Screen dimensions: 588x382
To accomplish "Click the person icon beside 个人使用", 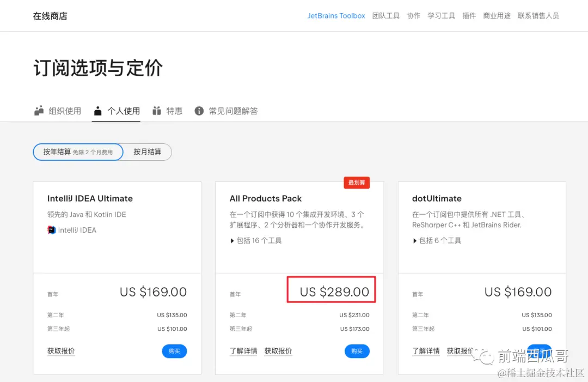I will [99, 111].
